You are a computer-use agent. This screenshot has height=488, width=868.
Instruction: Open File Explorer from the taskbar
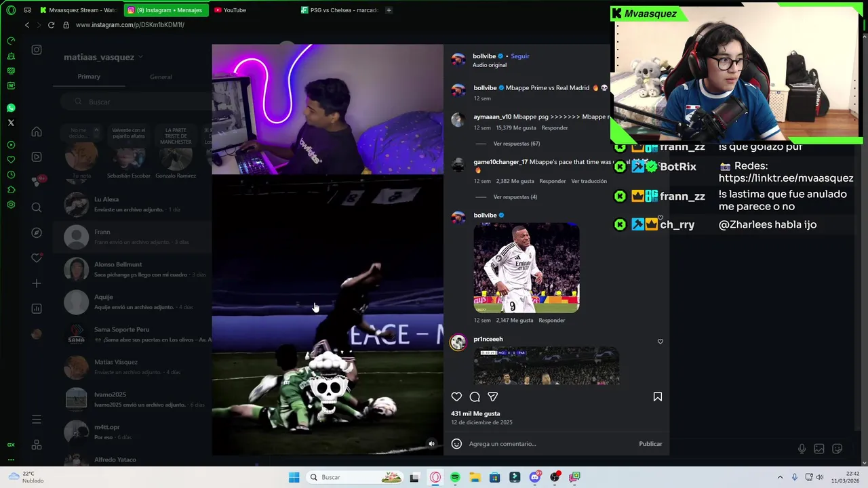(475, 477)
